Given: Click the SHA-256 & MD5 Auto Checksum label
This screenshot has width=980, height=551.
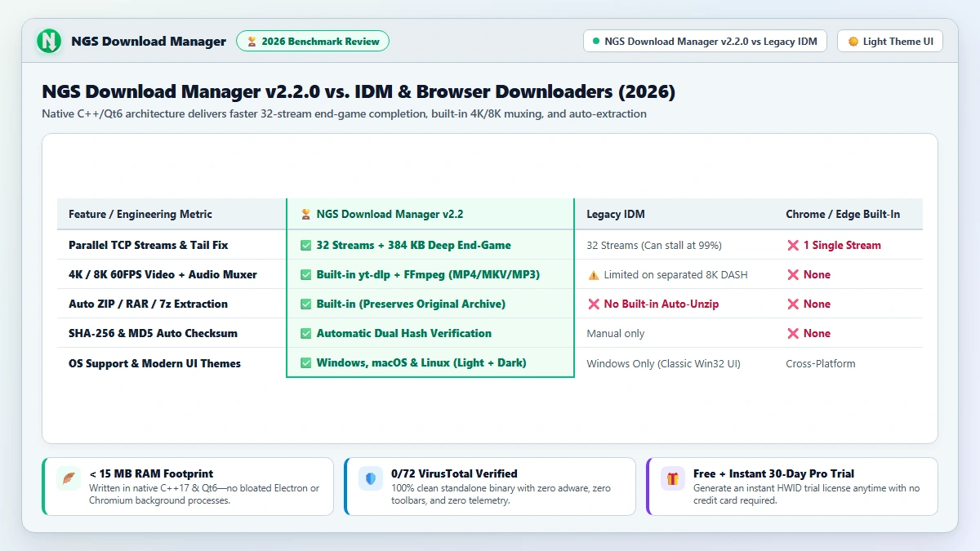Looking at the screenshot, I should (x=153, y=333).
